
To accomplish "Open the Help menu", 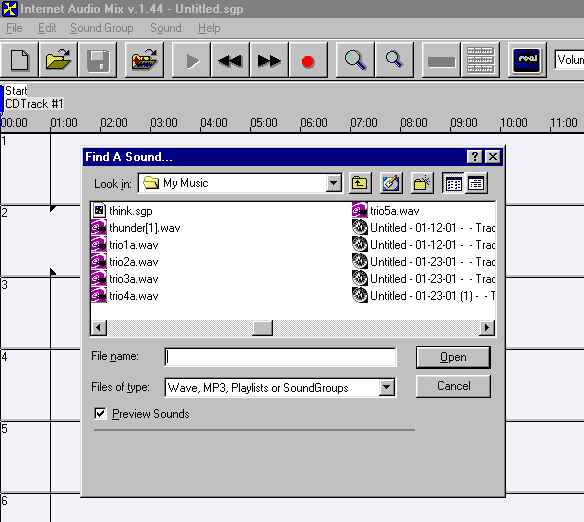I will [x=209, y=28].
